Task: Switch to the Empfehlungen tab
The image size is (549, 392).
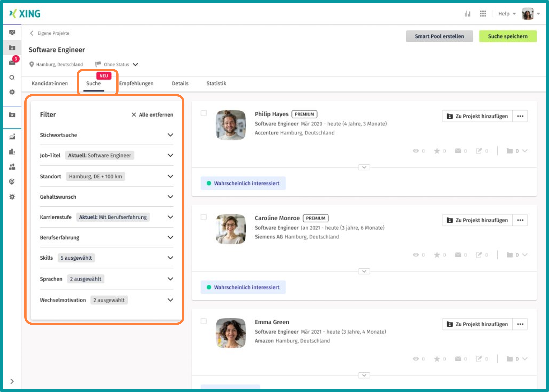Action: click(x=136, y=83)
